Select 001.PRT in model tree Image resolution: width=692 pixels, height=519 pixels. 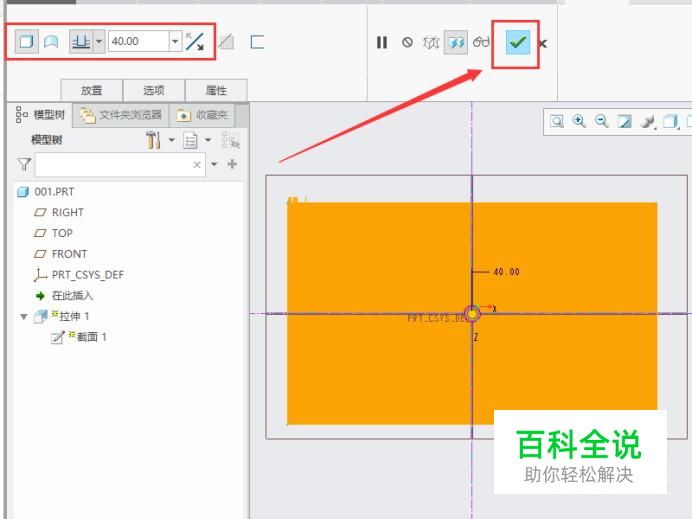pos(45,192)
